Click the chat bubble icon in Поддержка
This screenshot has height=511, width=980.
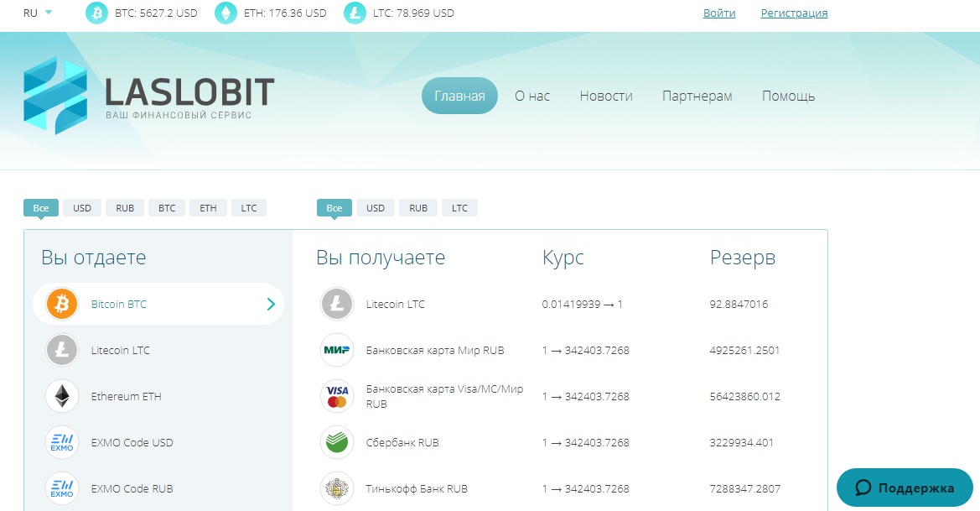pyautogui.click(x=863, y=488)
